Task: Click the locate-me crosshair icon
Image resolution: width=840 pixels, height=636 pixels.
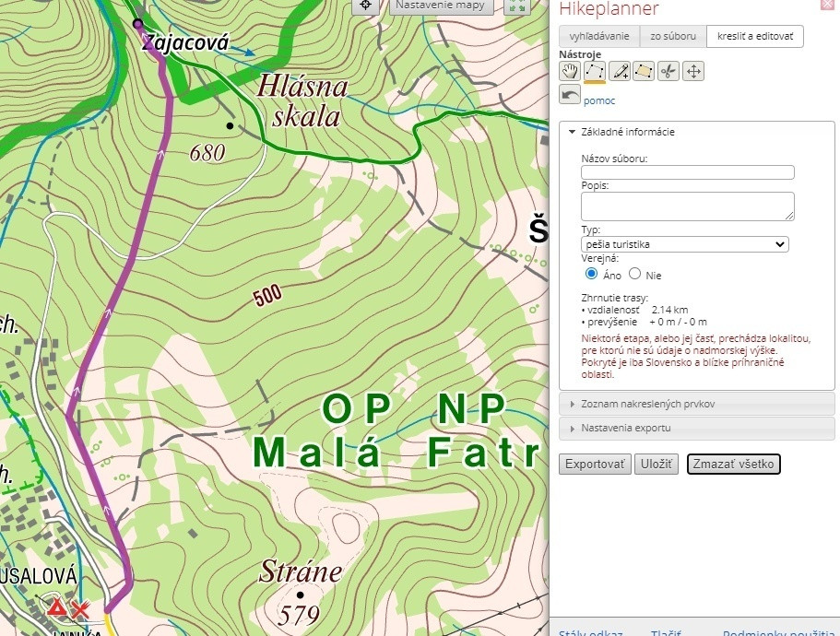Action: tap(365, 6)
